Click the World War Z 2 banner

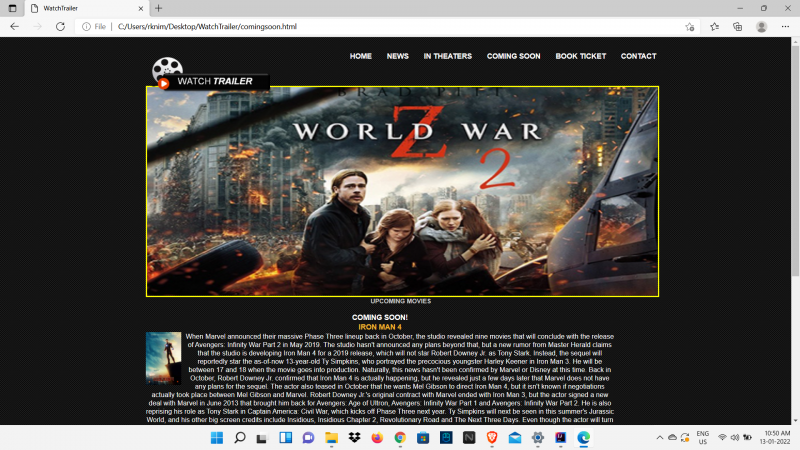point(402,191)
